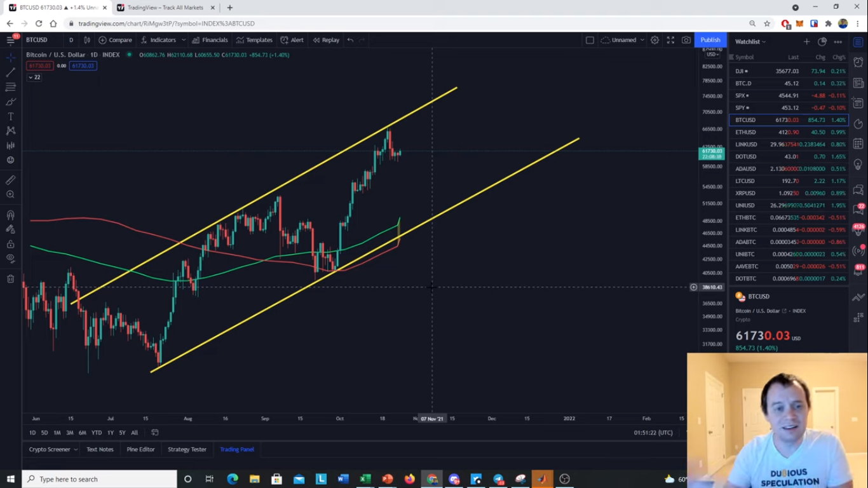Create an Alert
This screenshot has height=488, width=868.
(x=292, y=40)
